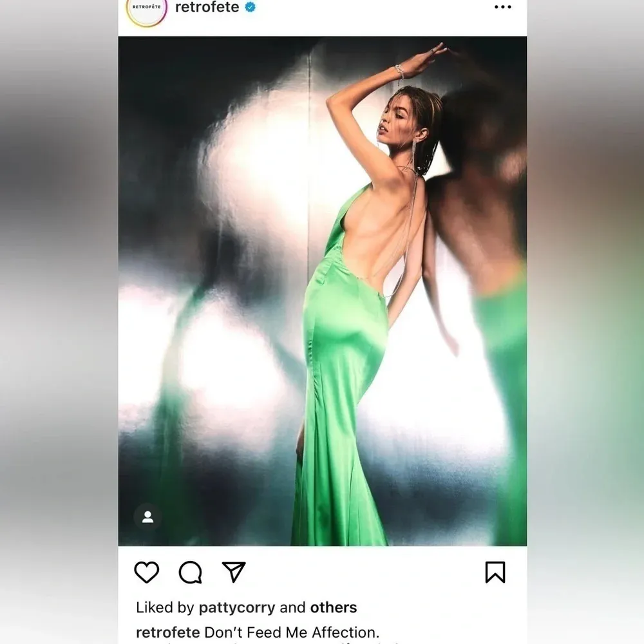Open the retrofete username in the post header
This screenshot has height=644, width=644.
[x=207, y=8]
